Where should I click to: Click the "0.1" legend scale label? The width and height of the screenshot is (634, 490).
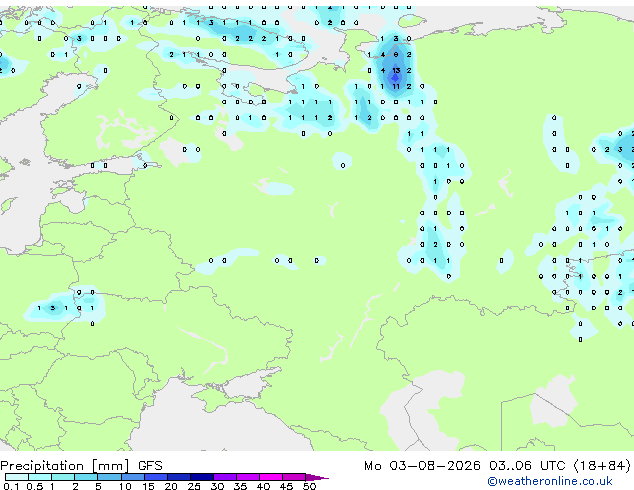(x=11, y=486)
